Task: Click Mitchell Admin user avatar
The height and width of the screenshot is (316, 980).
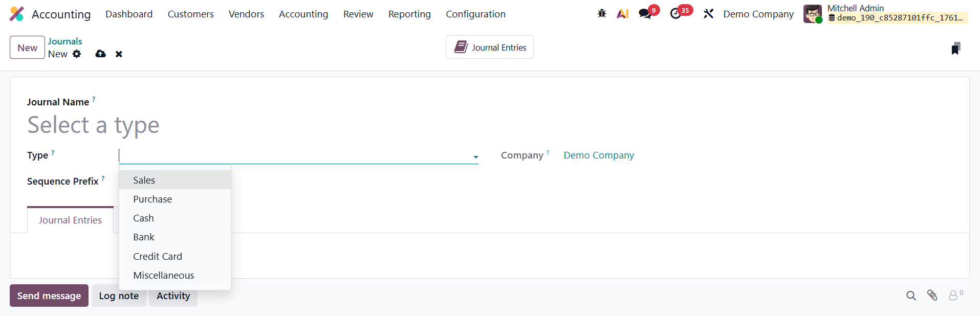Action: pyautogui.click(x=813, y=14)
